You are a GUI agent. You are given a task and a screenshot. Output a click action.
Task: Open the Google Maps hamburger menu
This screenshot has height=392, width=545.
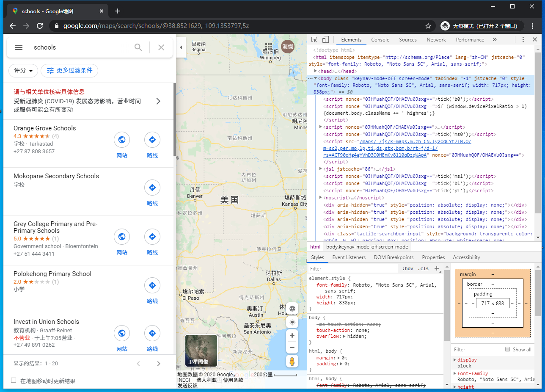19,47
